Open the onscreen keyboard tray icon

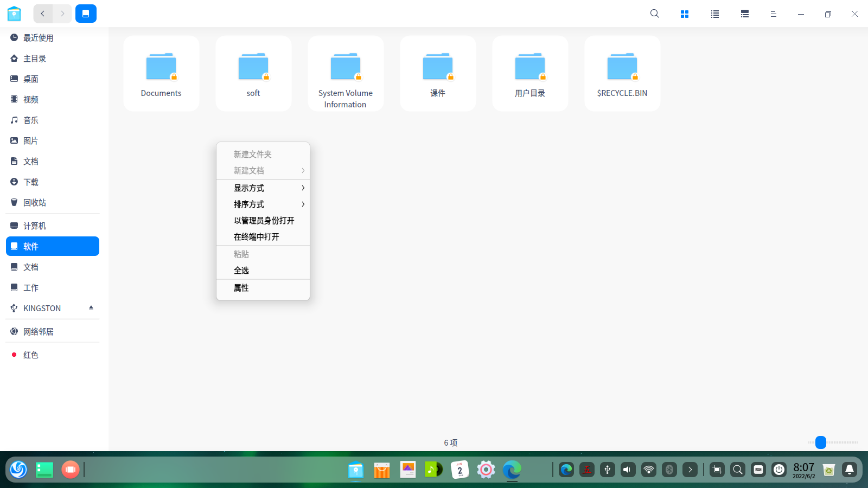click(x=758, y=470)
